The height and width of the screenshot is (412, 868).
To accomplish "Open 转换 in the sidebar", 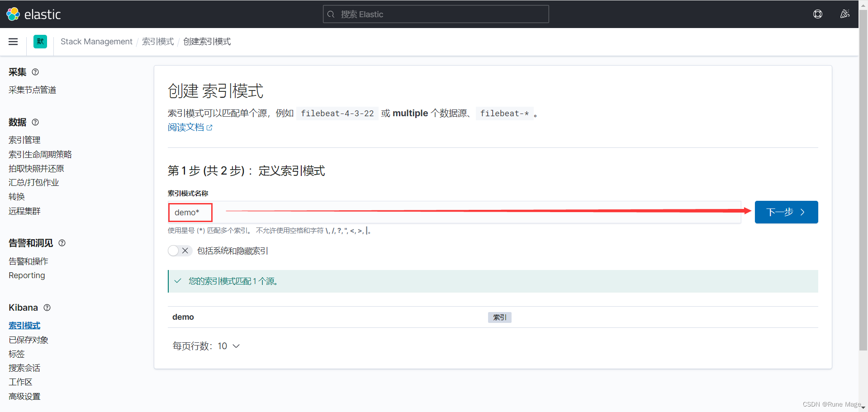I will click(17, 197).
